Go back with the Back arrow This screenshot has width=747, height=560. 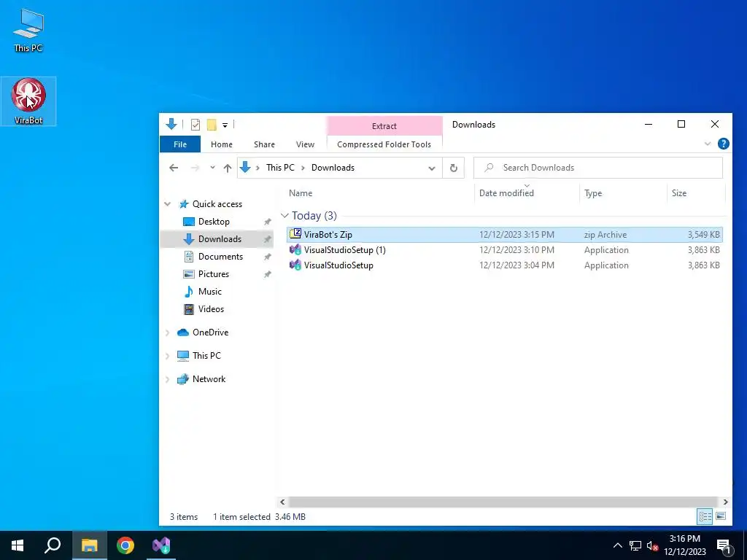click(174, 168)
